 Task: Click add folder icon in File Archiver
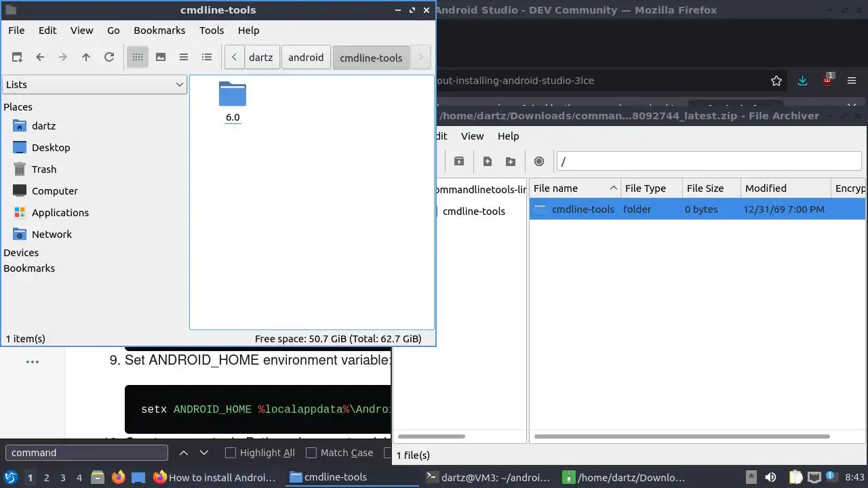511,161
